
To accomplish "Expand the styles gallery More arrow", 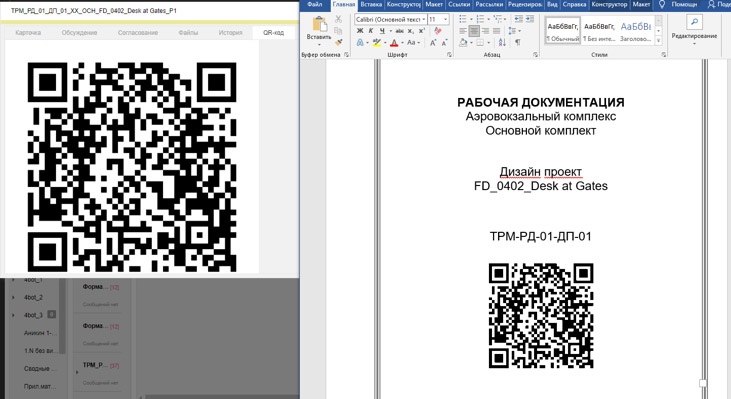I will coord(659,41).
